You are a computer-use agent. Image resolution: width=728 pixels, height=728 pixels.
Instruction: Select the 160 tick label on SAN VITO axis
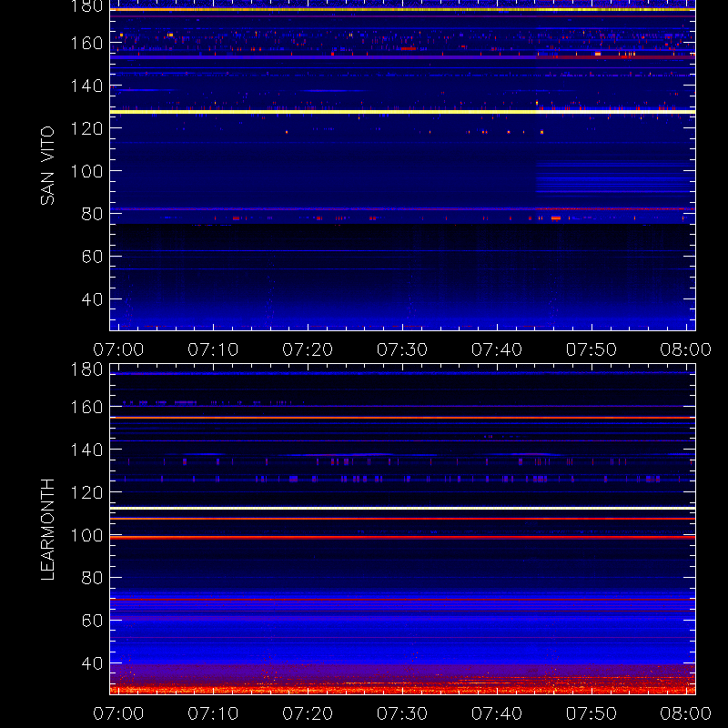tap(86, 43)
